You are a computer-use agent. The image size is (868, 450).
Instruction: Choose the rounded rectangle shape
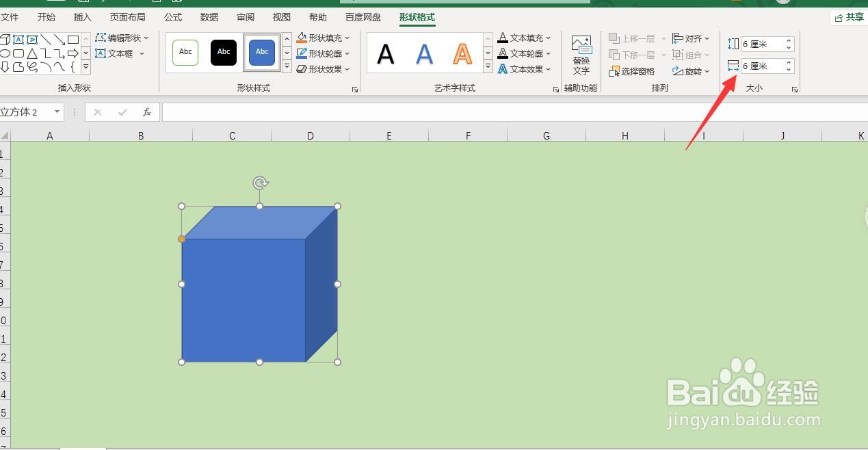(18, 53)
